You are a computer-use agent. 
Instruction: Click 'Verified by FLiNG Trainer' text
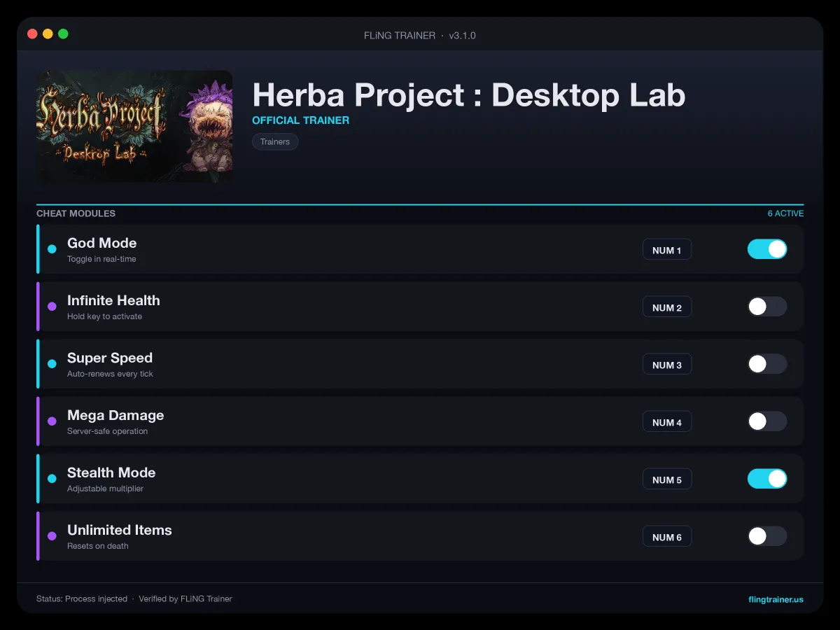[x=185, y=599]
